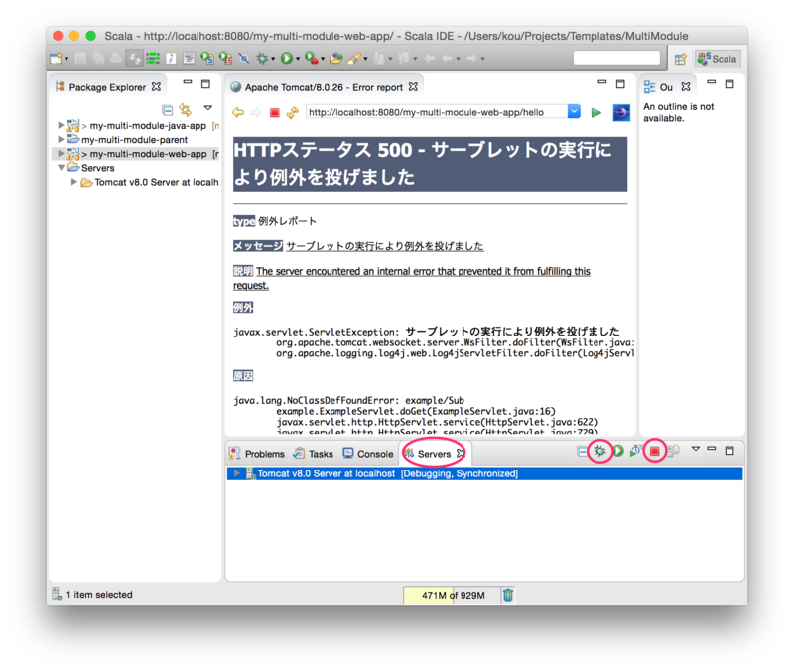The image size is (794, 672).
Task: Select the Outline view tab
Action: 666,87
